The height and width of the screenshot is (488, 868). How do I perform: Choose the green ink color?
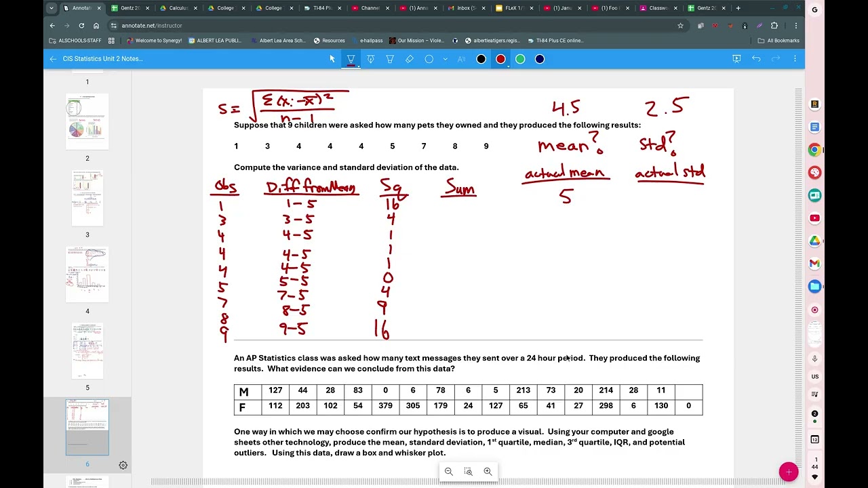point(520,59)
